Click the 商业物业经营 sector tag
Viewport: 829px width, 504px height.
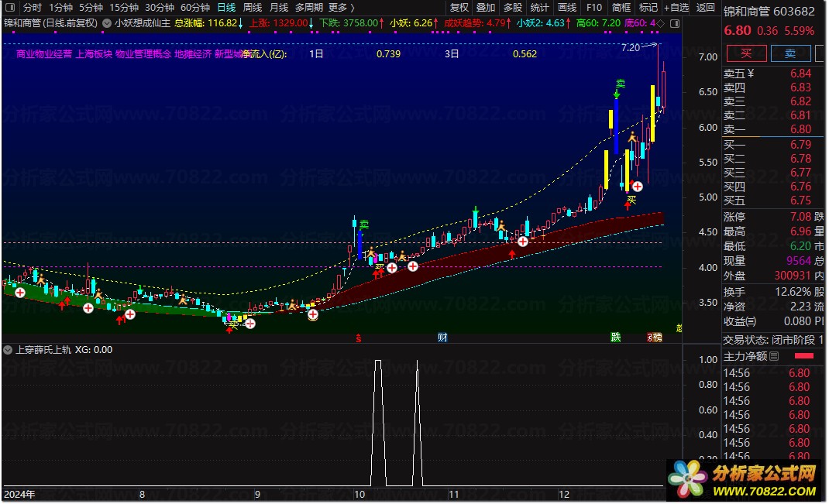tap(44, 54)
